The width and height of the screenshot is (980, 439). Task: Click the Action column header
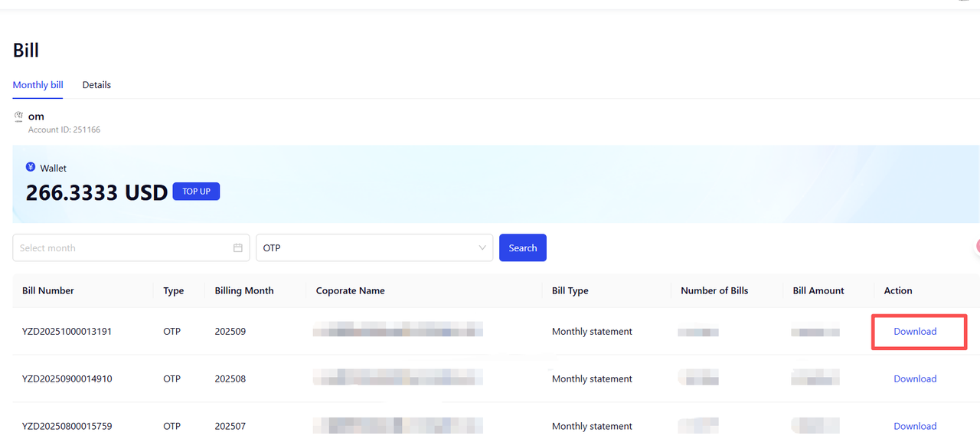[x=898, y=291]
